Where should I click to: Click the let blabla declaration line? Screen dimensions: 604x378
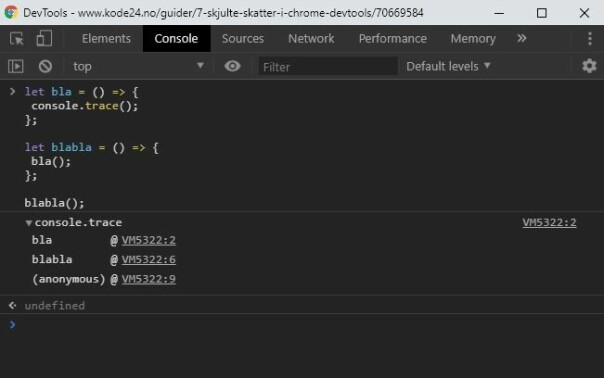click(x=92, y=147)
